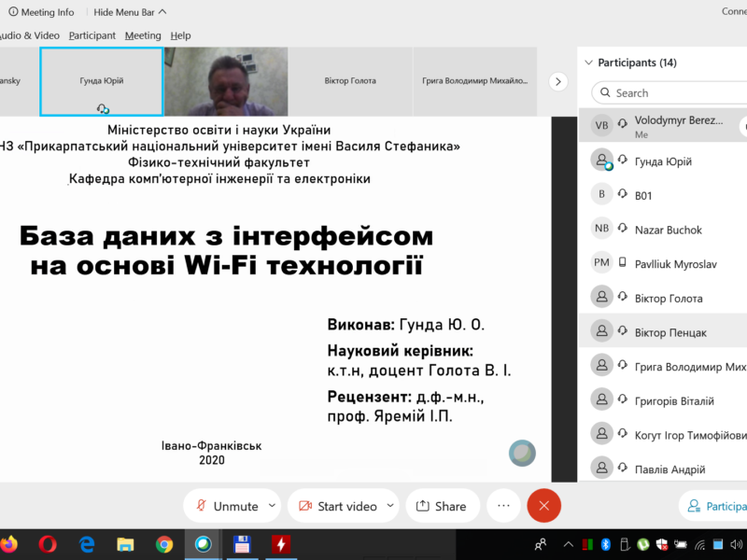Open File Explorer from the taskbar
The width and height of the screenshot is (747, 560).
tap(125, 543)
